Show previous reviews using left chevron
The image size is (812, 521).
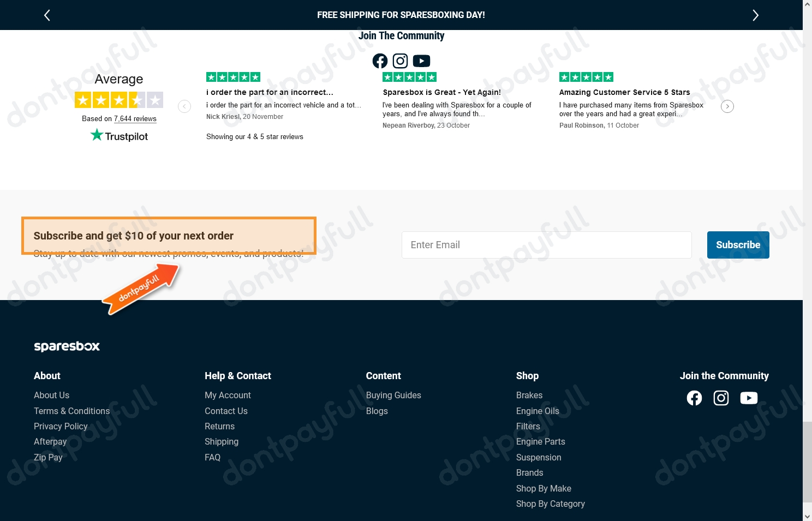[184, 106]
